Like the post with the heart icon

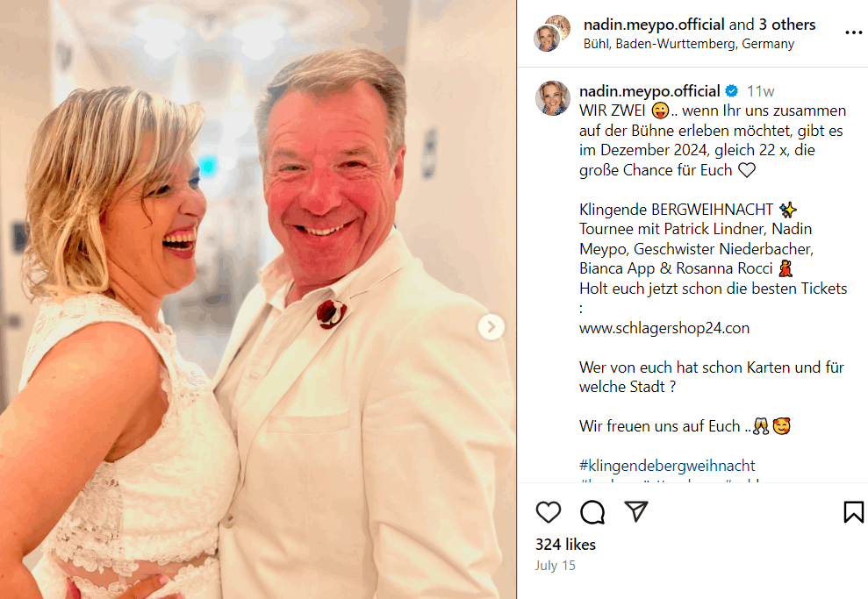point(549,512)
